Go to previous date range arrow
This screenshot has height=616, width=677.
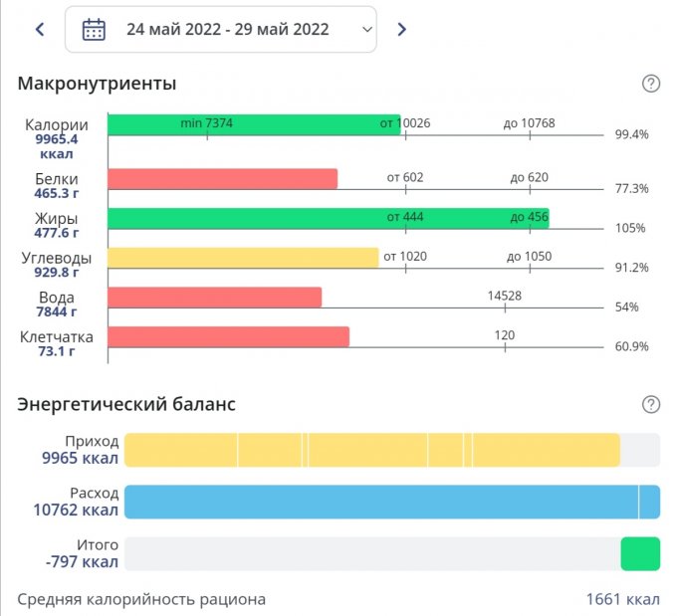[x=40, y=30]
